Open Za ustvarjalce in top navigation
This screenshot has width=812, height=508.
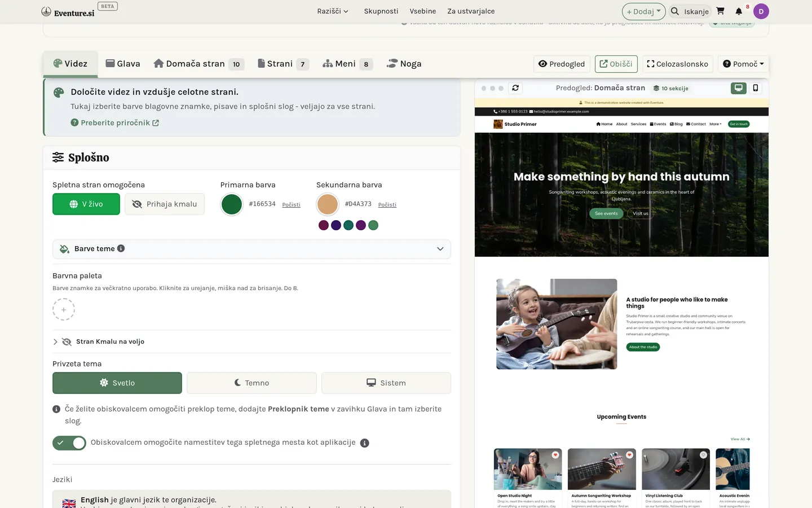[471, 11]
